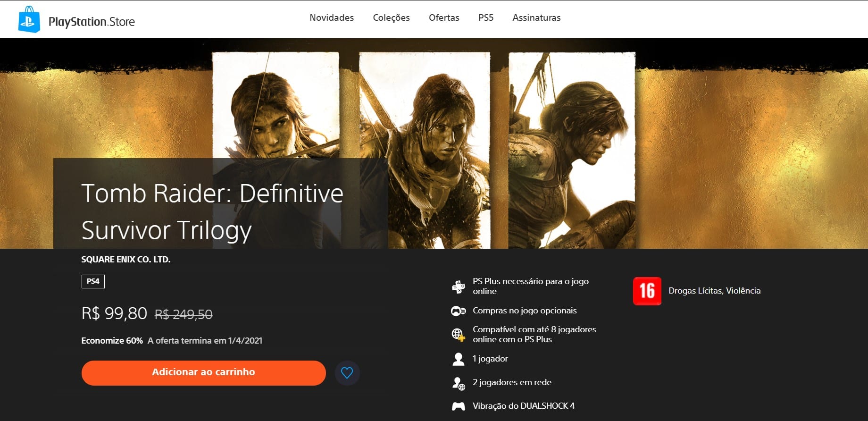Click the Compras no jogo opcionais text

click(525, 311)
